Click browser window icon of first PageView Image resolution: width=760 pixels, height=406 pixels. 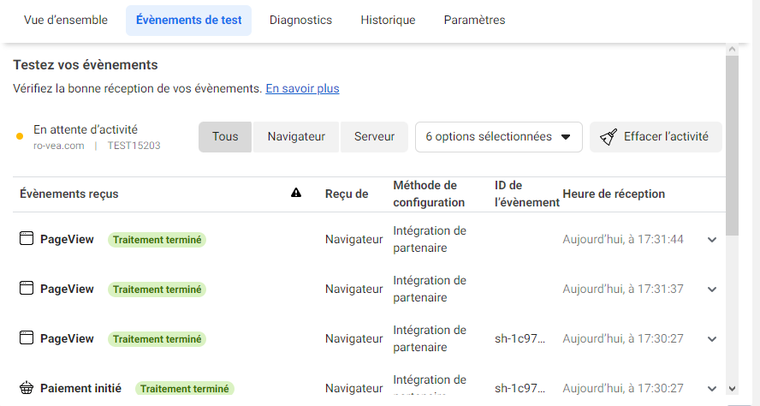pos(27,239)
